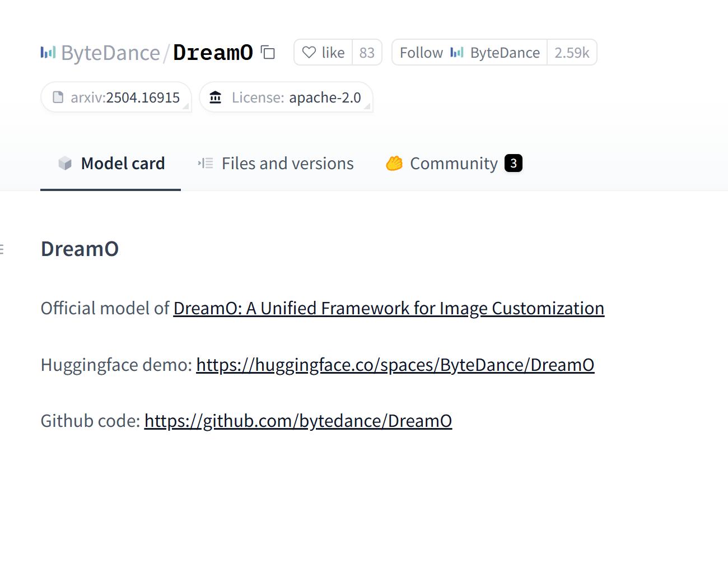The image size is (728, 586).
Task: Open the ByteDance organization name link
Action: [x=110, y=53]
